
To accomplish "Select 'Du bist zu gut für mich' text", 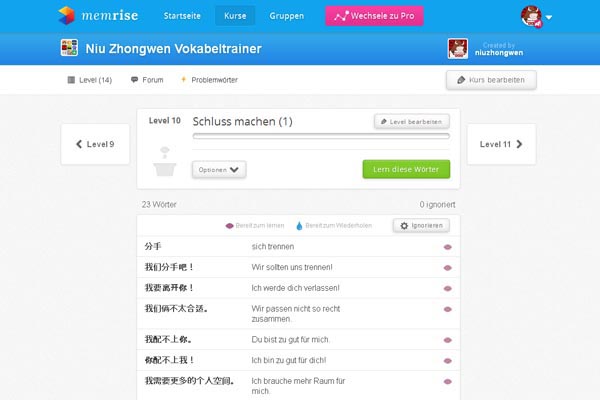I will [x=290, y=340].
